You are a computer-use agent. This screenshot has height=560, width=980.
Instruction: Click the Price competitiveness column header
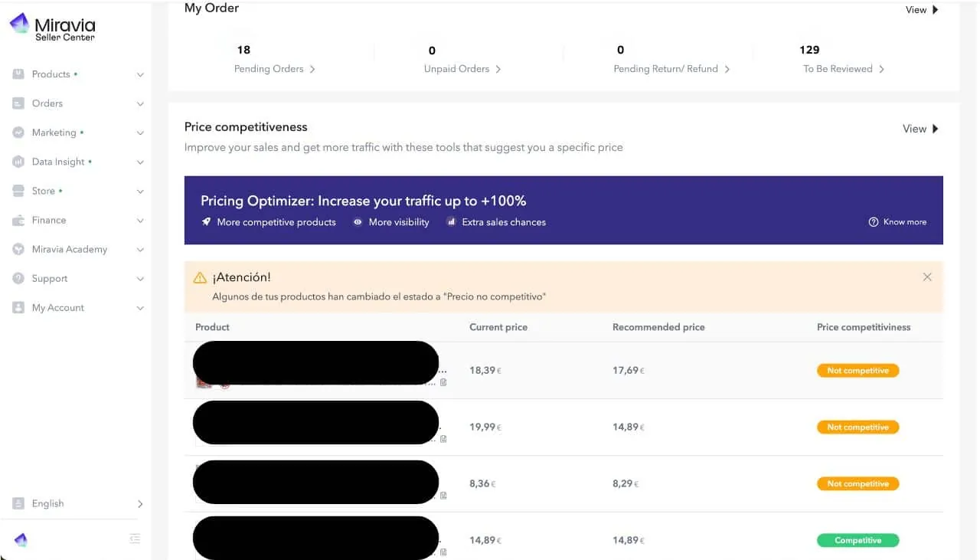864,327
